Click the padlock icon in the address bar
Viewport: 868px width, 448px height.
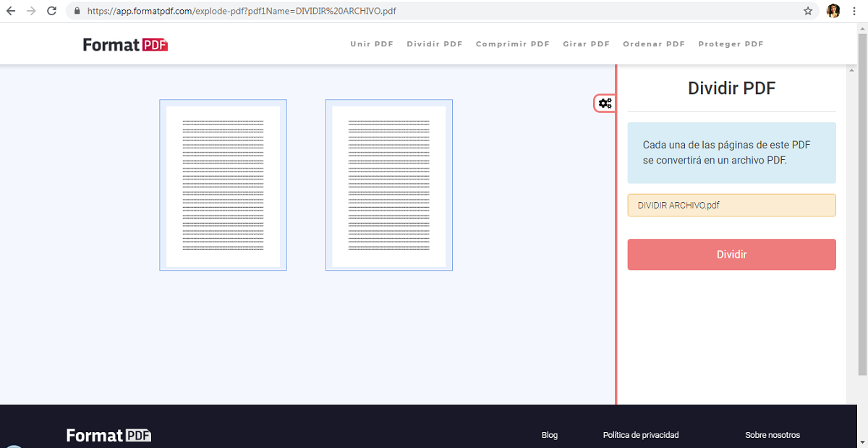coord(76,11)
